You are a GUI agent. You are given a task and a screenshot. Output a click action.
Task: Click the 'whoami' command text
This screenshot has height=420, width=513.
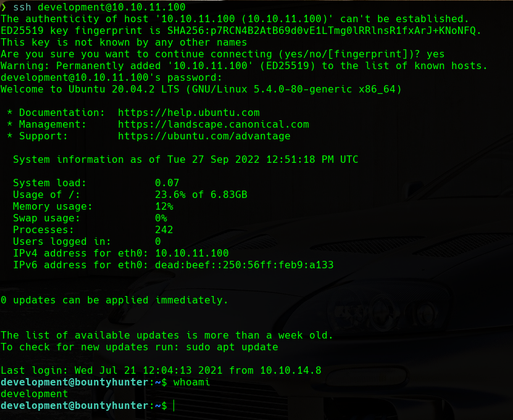click(191, 382)
